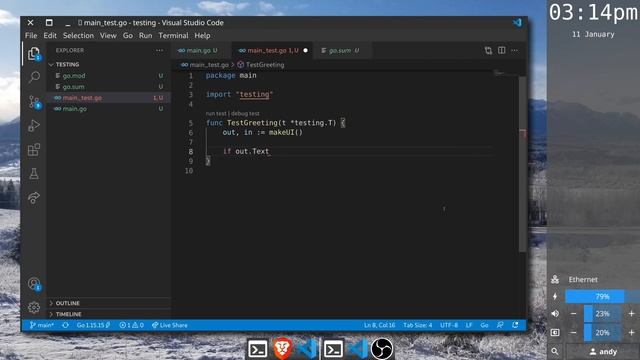
Task: Click the feedback icon in status bar
Action: pos(500,325)
